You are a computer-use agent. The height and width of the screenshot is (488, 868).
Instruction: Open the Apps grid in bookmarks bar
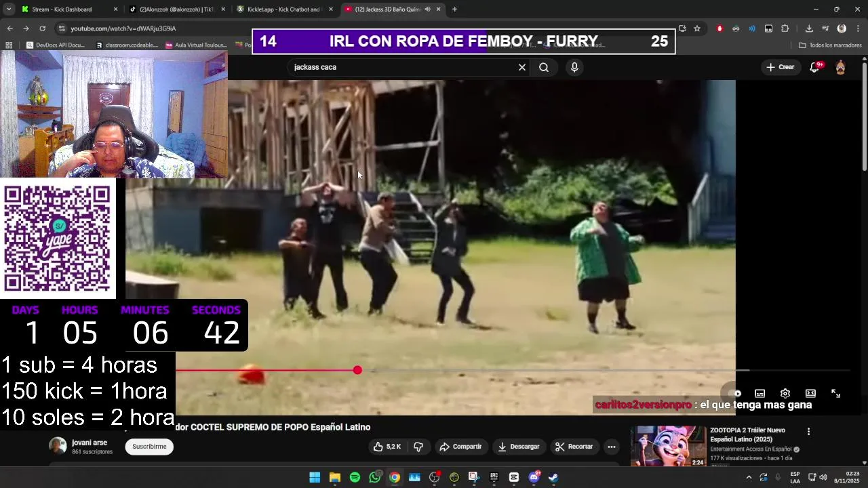(x=9, y=45)
